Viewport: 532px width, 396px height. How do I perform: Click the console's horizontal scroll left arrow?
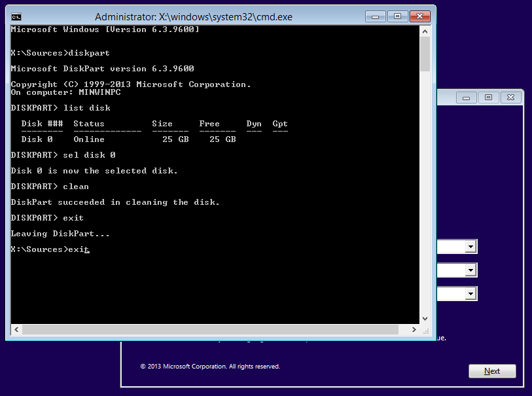[16, 330]
